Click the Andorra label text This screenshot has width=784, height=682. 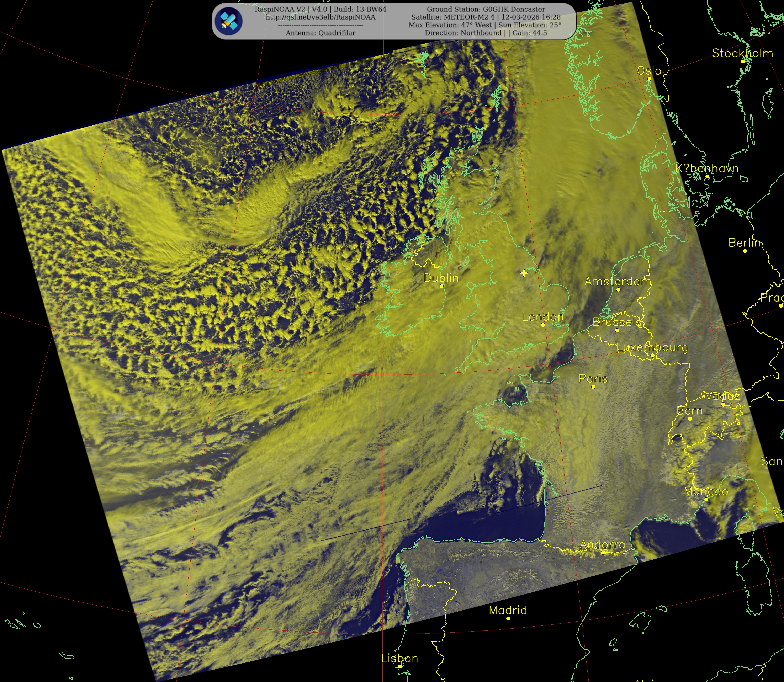tap(603, 545)
